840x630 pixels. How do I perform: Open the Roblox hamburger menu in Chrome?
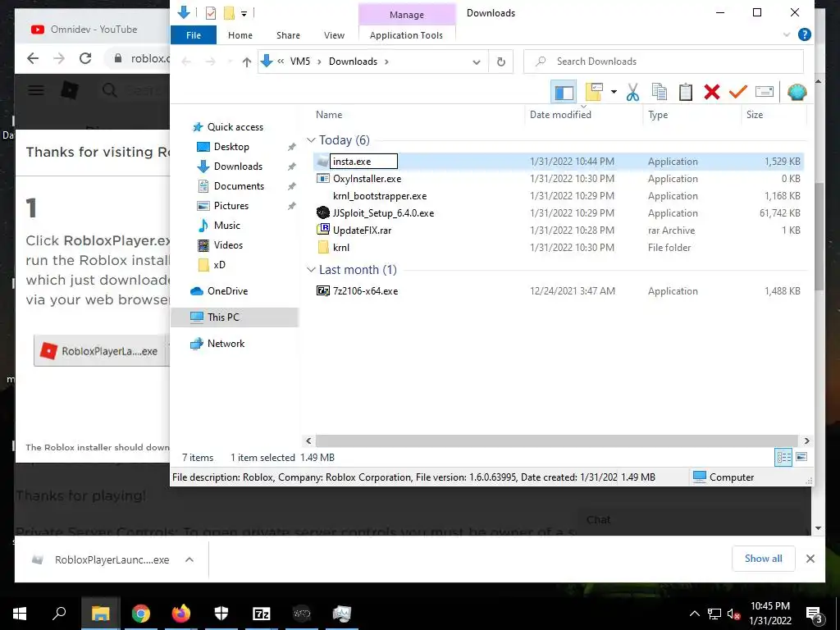(36, 90)
